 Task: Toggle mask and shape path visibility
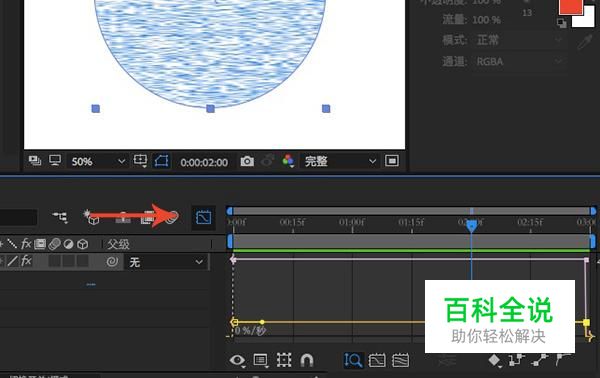click(161, 161)
